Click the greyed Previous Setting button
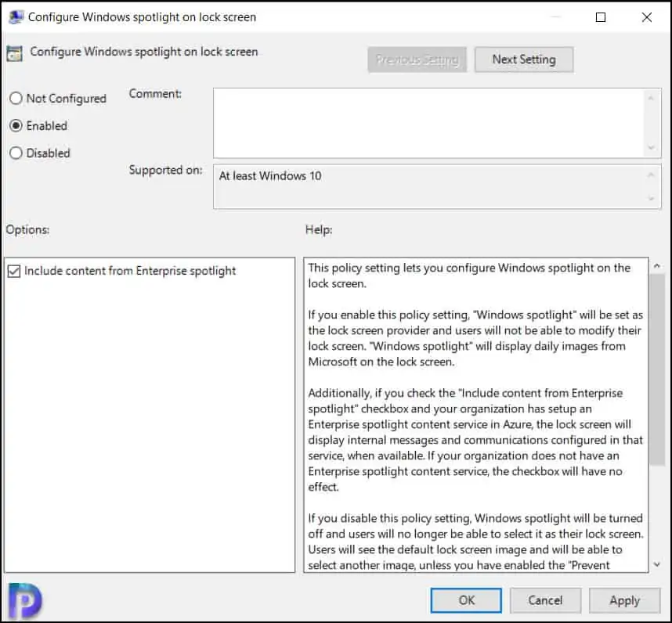The height and width of the screenshot is (623, 672). pos(417,59)
